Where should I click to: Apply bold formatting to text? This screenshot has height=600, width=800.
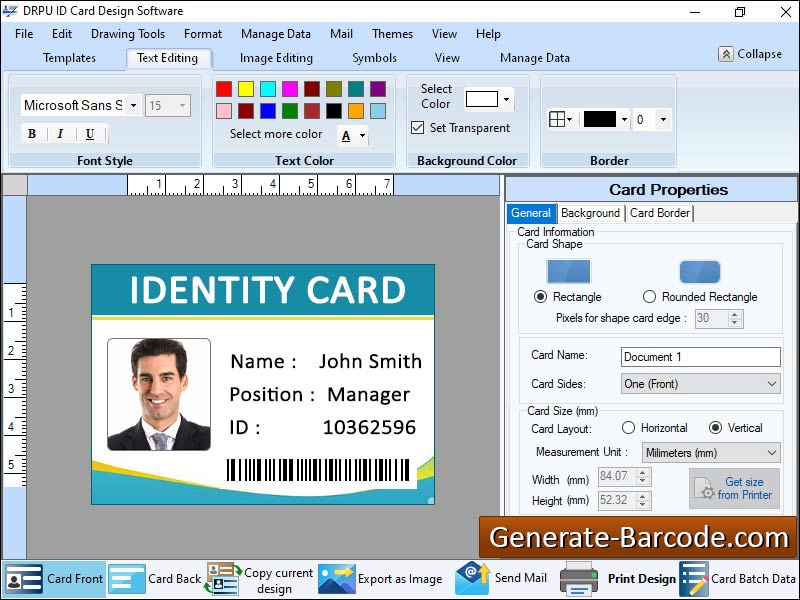point(31,133)
